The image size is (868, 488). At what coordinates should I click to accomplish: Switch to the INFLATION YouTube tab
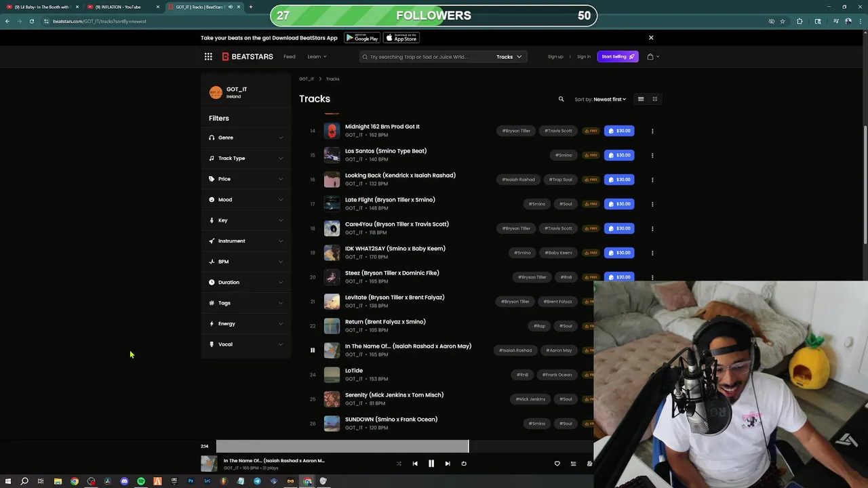[122, 7]
